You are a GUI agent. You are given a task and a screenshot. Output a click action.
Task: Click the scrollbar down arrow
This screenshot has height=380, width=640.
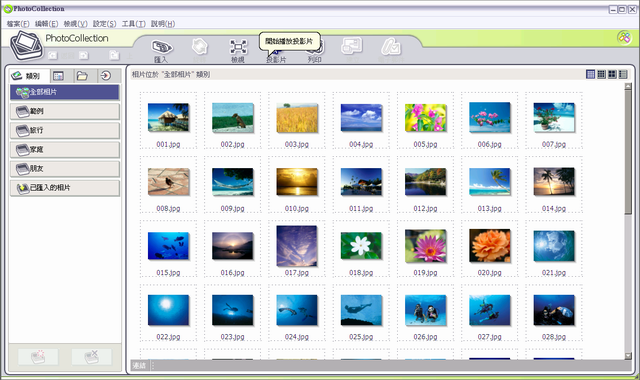coord(628,356)
